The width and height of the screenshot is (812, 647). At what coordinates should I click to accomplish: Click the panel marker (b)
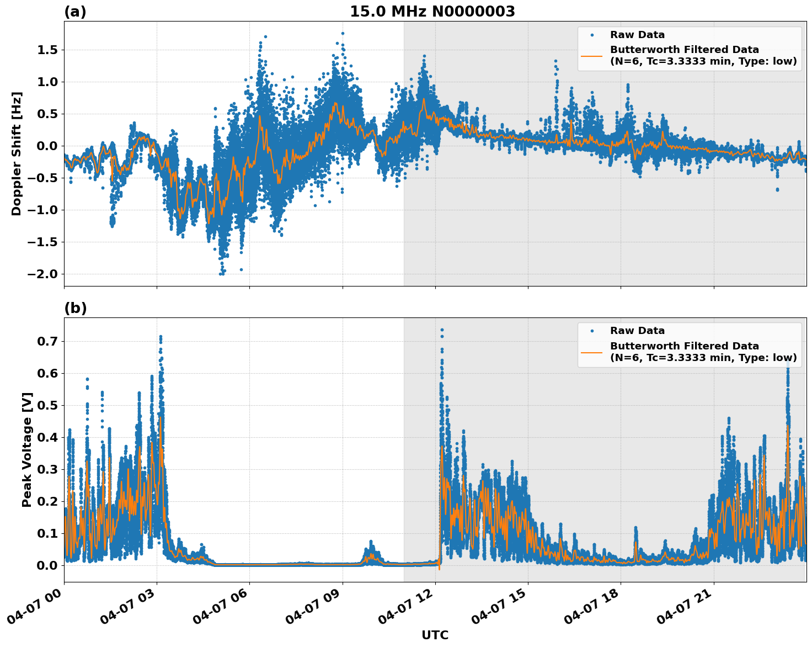74,308
